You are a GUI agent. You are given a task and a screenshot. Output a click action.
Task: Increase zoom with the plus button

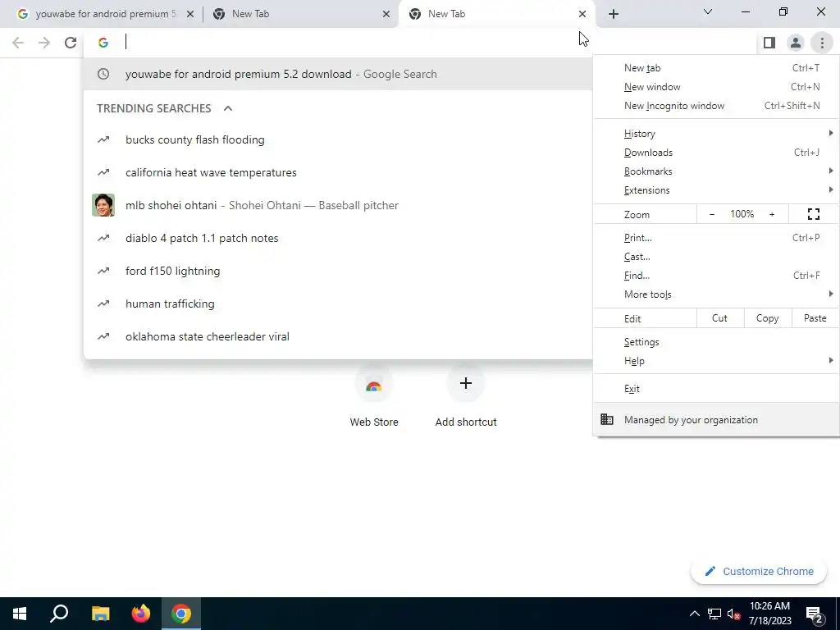click(772, 214)
